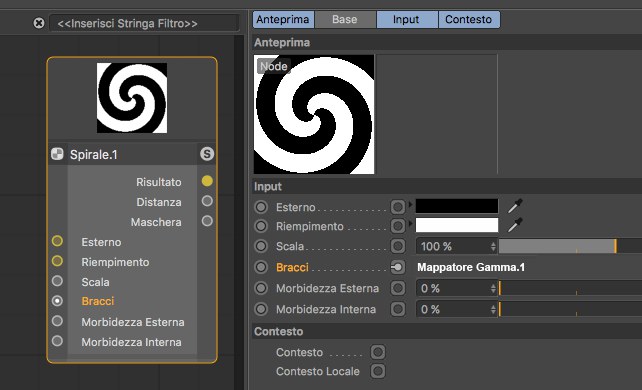The height and width of the screenshot is (390, 642).
Task: Use the eyedropper for Riempimento color
Action: click(x=515, y=225)
